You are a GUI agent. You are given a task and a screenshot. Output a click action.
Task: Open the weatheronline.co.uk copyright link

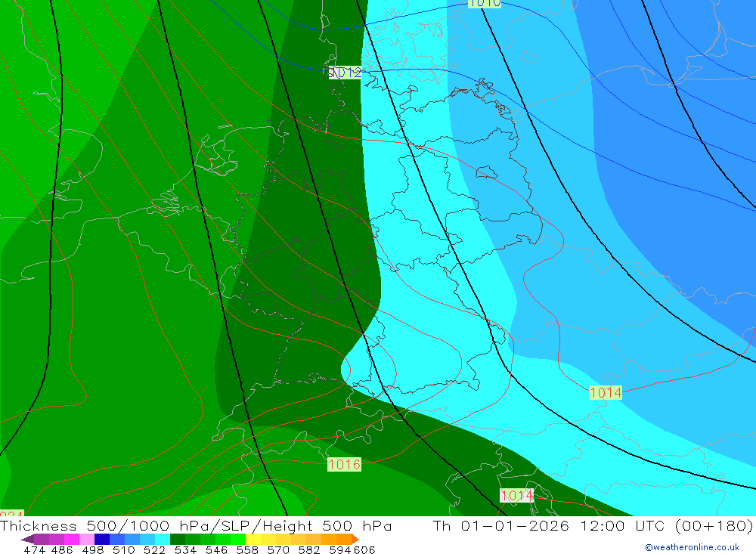(x=692, y=547)
